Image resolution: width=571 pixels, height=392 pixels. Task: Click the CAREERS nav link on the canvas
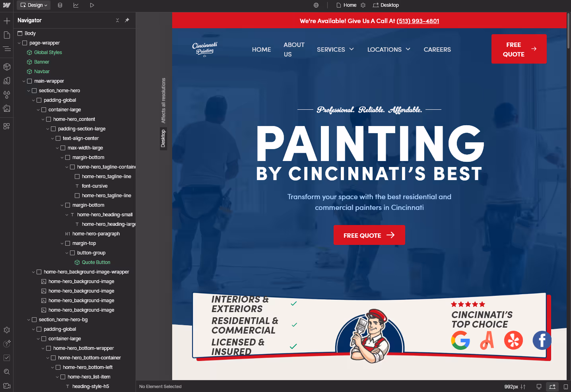point(437,49)
